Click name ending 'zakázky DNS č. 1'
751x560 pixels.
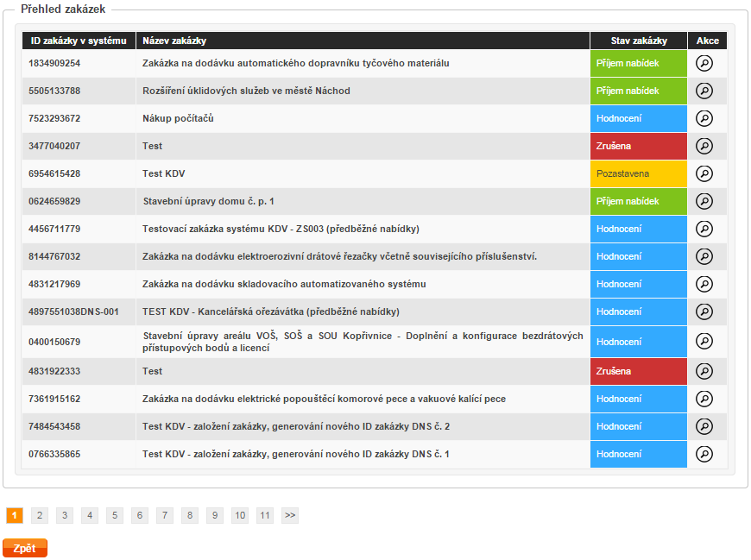point(296,454)
